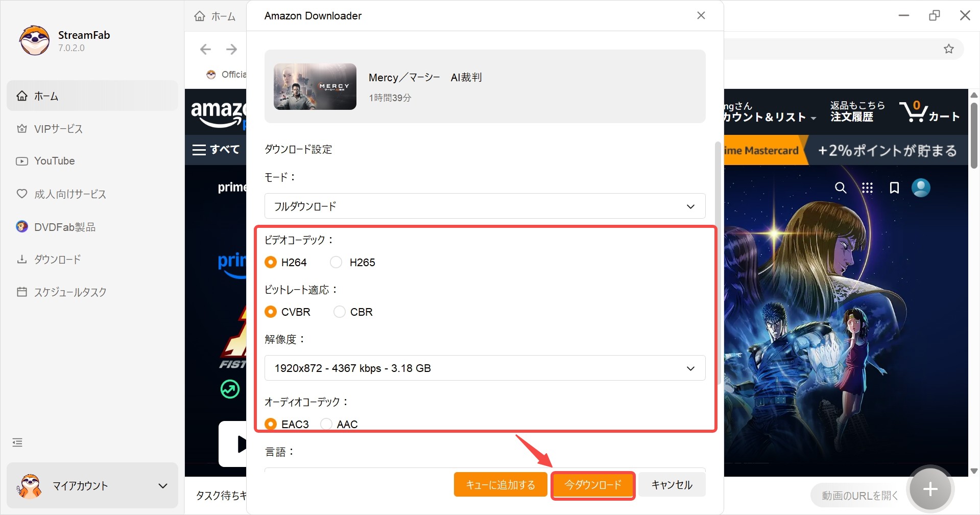Click the ホーム tab house icon

pos(200,16)
